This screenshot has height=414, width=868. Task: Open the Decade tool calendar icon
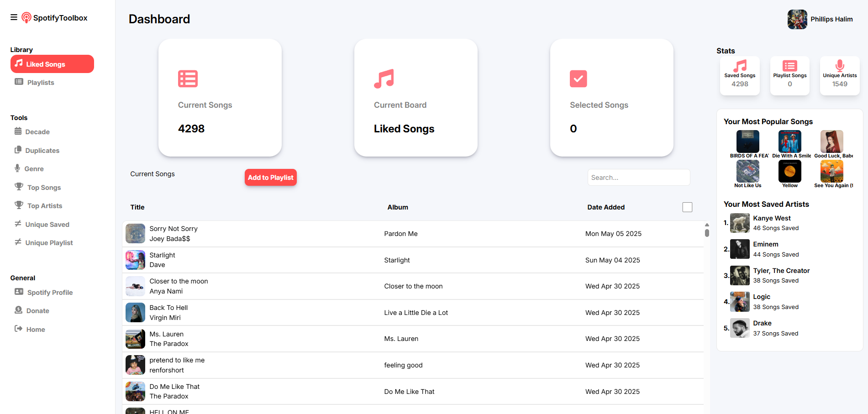[x=18, y=131]
